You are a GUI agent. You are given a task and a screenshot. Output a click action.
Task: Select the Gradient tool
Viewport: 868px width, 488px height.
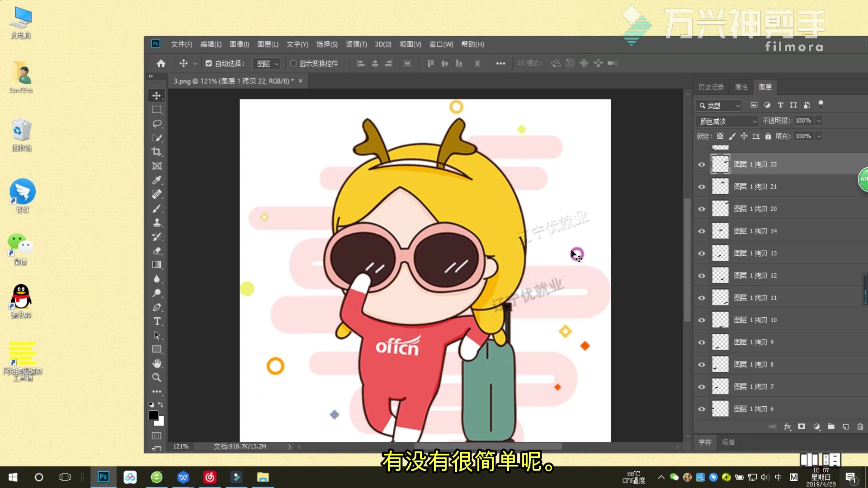click(x=157, y=264)
